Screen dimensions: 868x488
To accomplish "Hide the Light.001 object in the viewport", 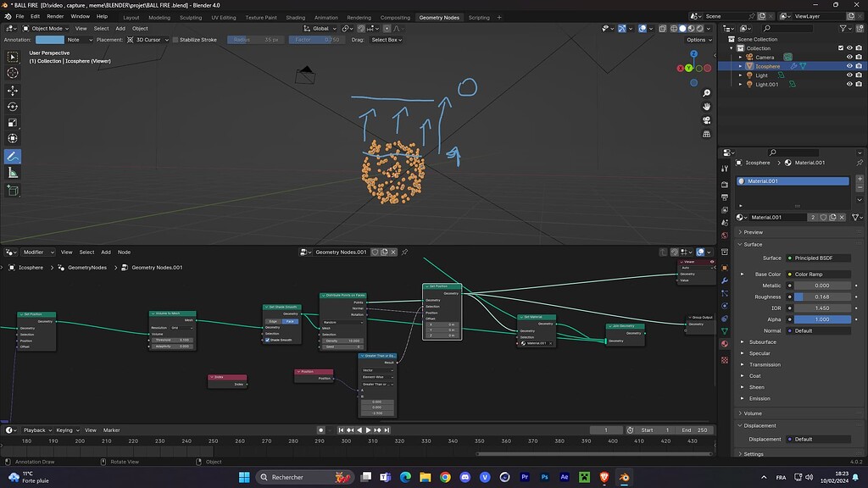I will [x=849, y=84].
